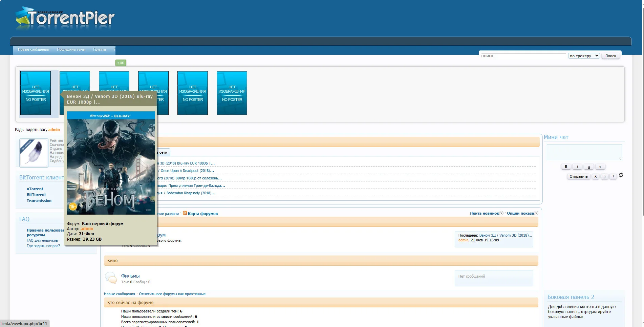The width and height of the screenshot is (644, 327).
Task: Send the chat message with Отправить
Action: coord(579,176)
